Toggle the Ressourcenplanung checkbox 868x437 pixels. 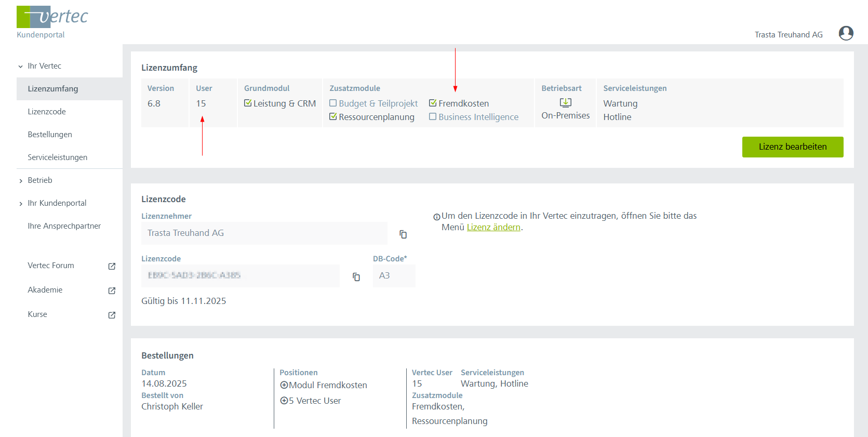333,116
